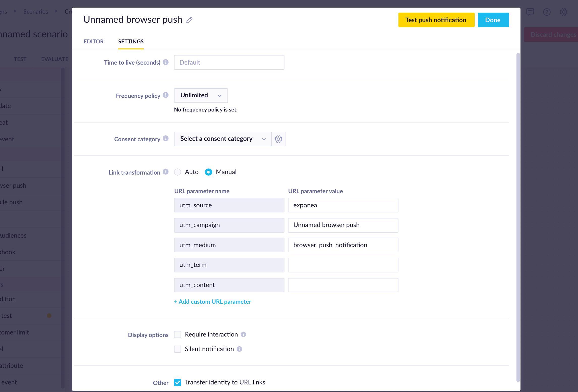This screenshot has width=578, height=392.
Task: Open Select a consent category dropdown
Action: (223, 139)
